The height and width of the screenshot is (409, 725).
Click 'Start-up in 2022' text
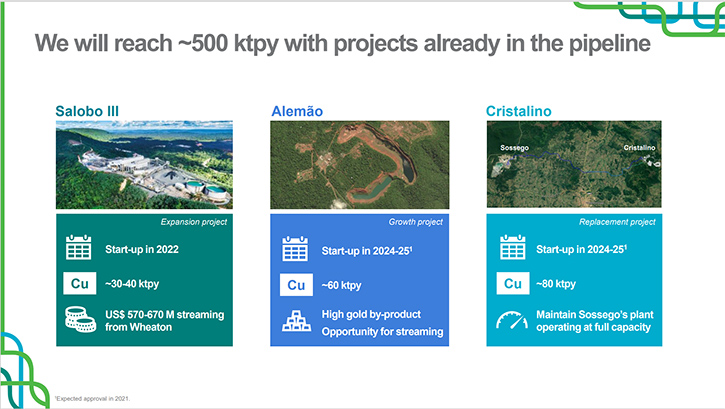(141, 250)
